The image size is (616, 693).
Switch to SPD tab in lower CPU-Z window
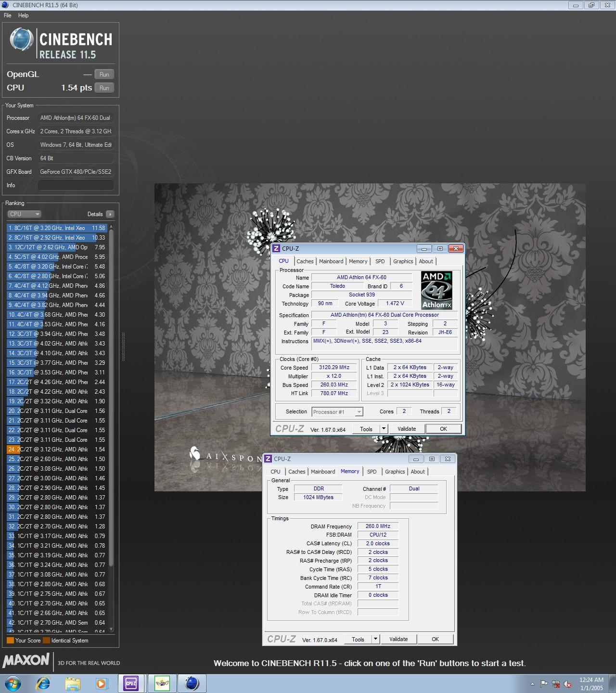pyautogui.click(x=372, y=472)
